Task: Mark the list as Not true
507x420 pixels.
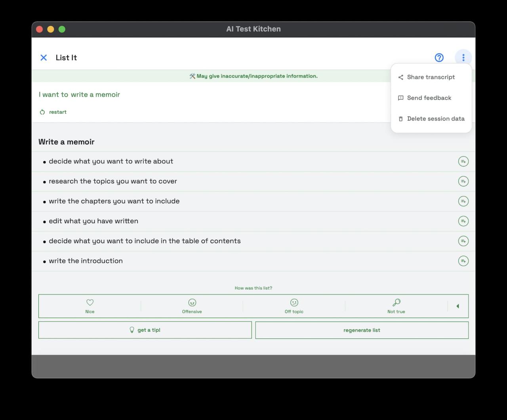Action: pos(396,306)
